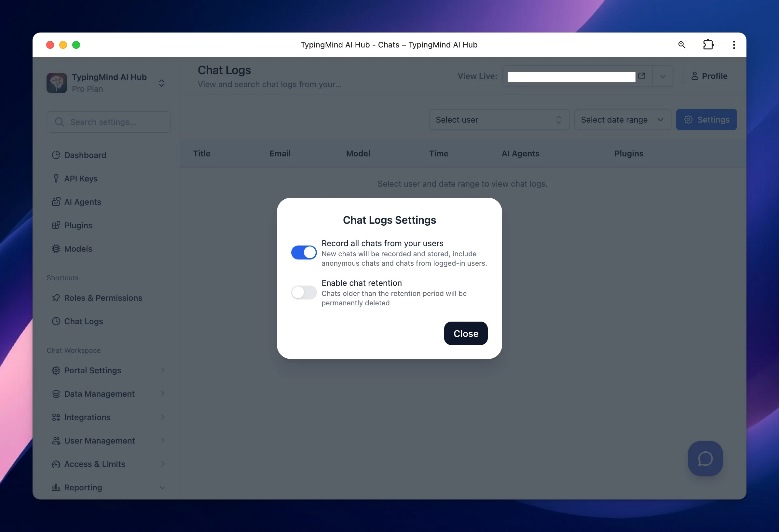779x532 pixels.
Task: Click the Portal Settings label
Action: pyautogui.click(x=92, y=370)
